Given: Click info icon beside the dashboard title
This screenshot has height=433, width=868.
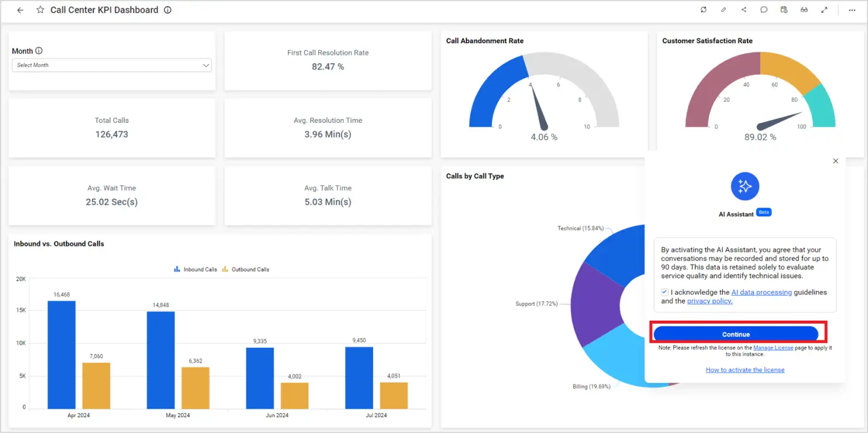Looking at the screenshot, I should [168, 10].
